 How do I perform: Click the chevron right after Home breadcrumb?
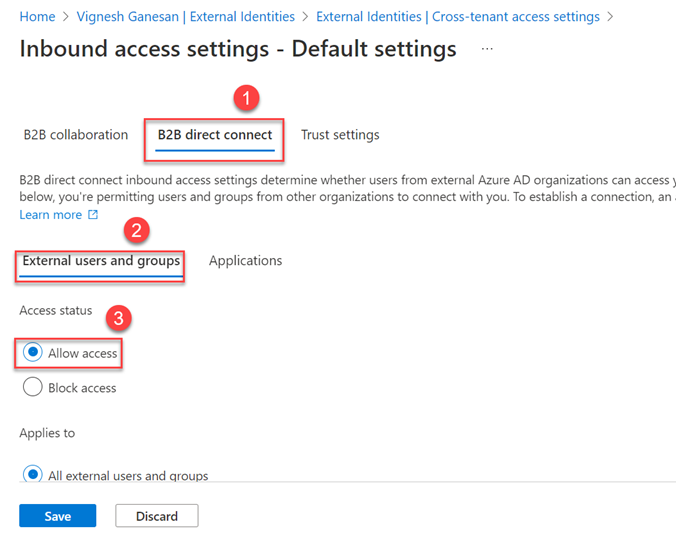66,17
